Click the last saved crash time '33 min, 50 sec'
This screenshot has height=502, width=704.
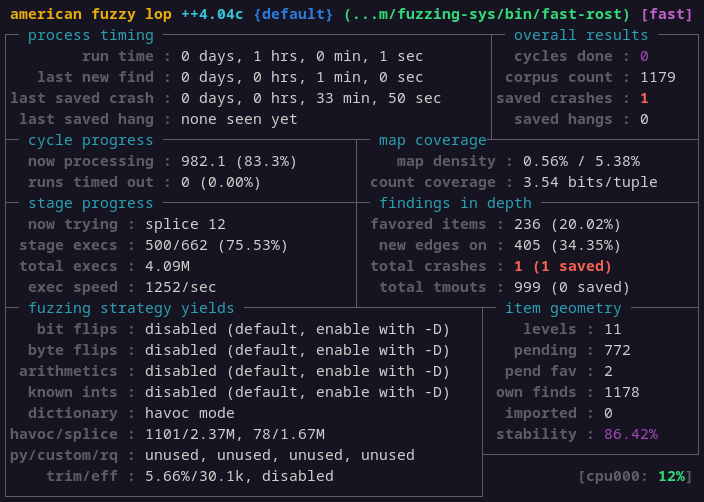[x=378, y=98]
